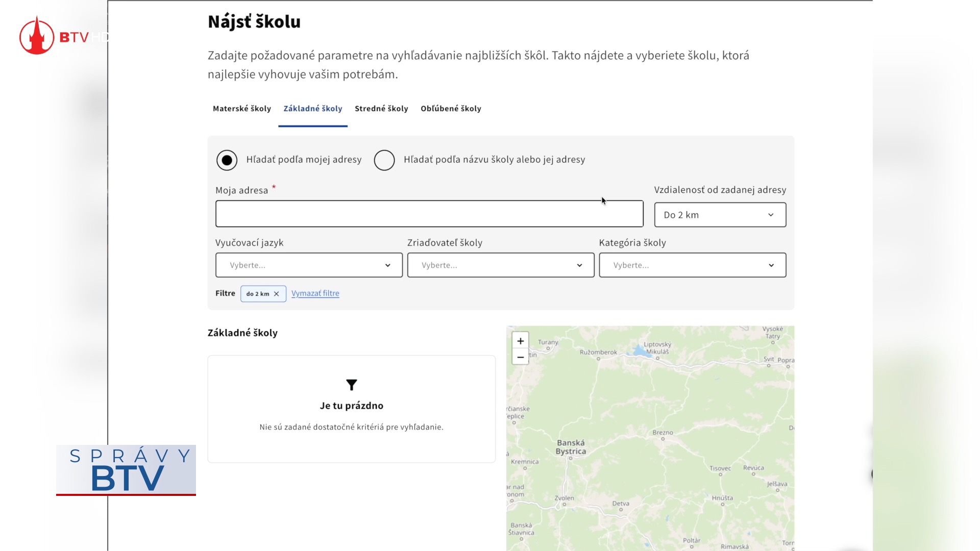The image size is (980, 551).
Task: Click Banská Bystrica on the map
Action: click(571, 447)
